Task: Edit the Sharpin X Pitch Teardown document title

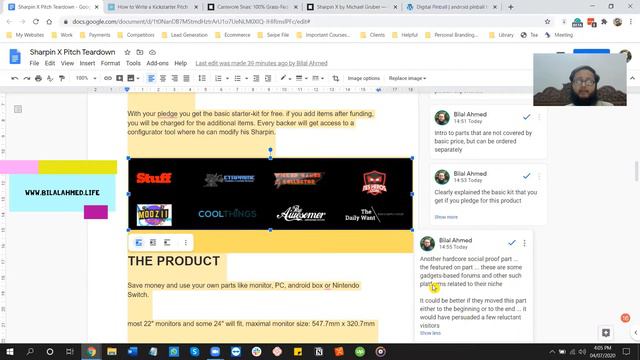Action: 72,52
